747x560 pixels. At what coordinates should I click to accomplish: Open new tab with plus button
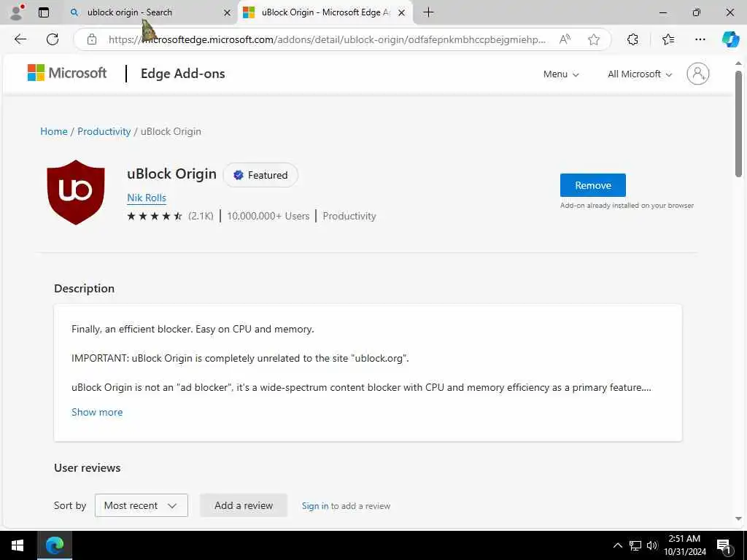click(428, 12)
